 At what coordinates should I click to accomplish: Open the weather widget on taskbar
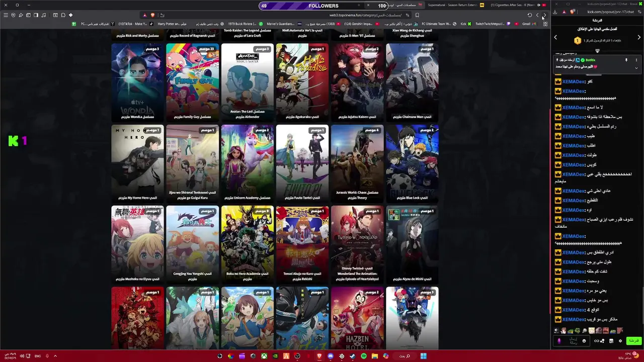pyautogui.click(x=629, y=356)
